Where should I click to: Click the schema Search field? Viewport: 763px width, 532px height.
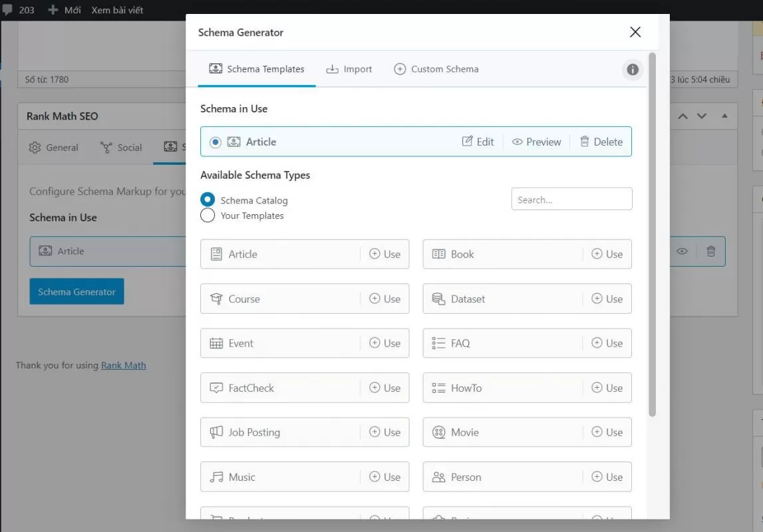572,199
